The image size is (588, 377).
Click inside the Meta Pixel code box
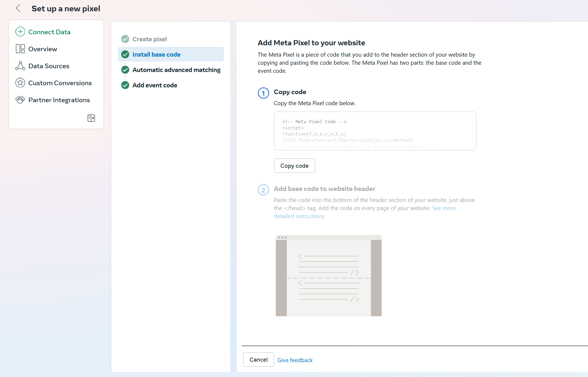375,131
